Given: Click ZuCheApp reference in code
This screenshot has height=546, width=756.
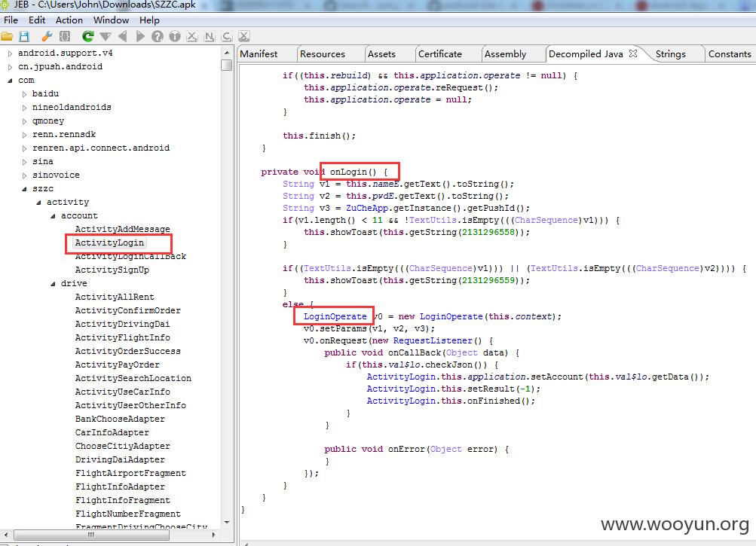Looking at the screenshot, I should click(x=367, y=208).
